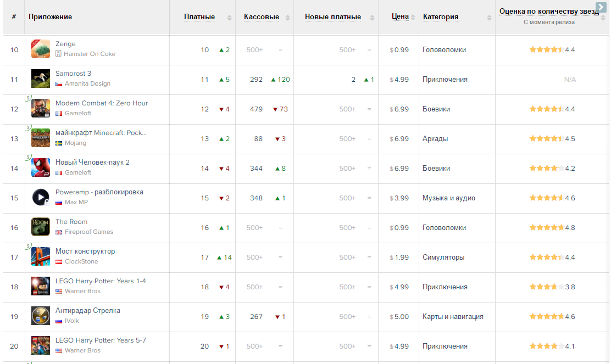Click the Мост конструктор app title
611x364 pixels.
[x=85, y=251]
